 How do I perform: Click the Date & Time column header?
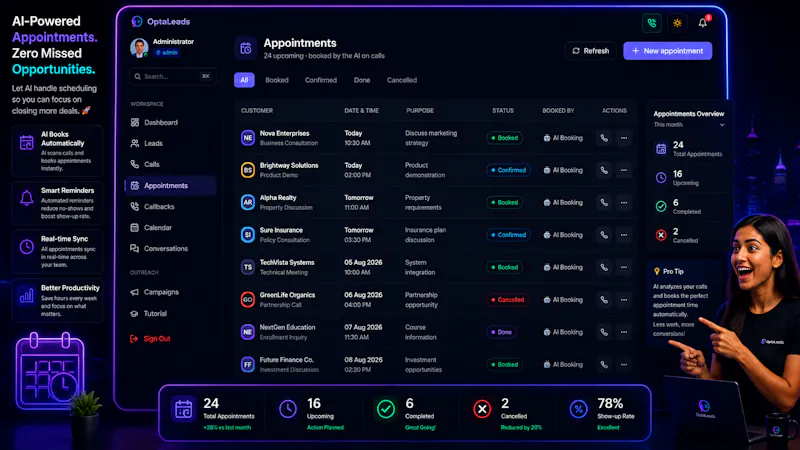pos(361,111)
